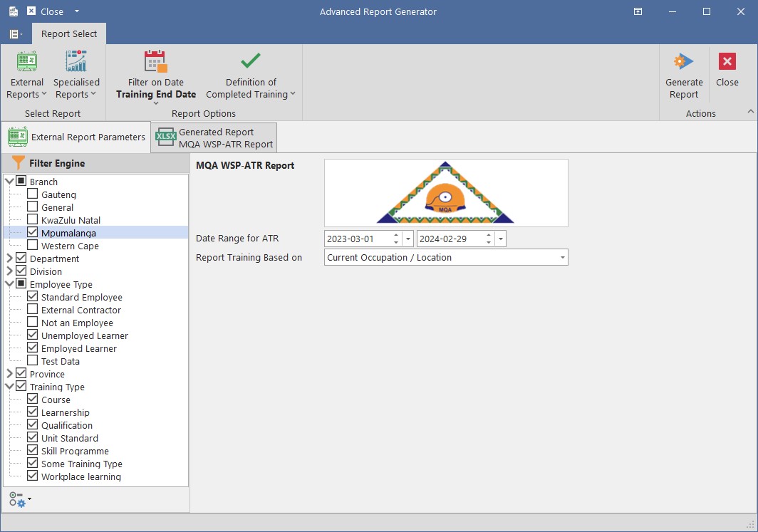Uncheck the Skill Programme checkbox

32,450
